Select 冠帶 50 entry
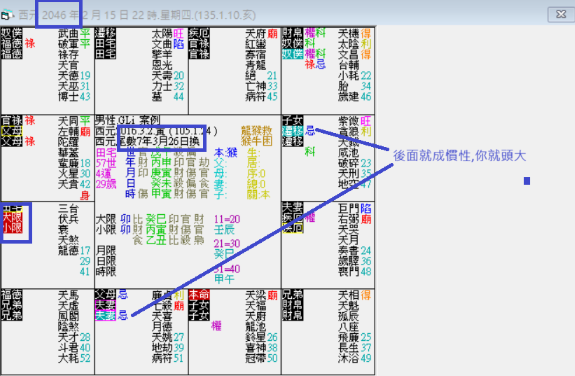 (261, 358)
